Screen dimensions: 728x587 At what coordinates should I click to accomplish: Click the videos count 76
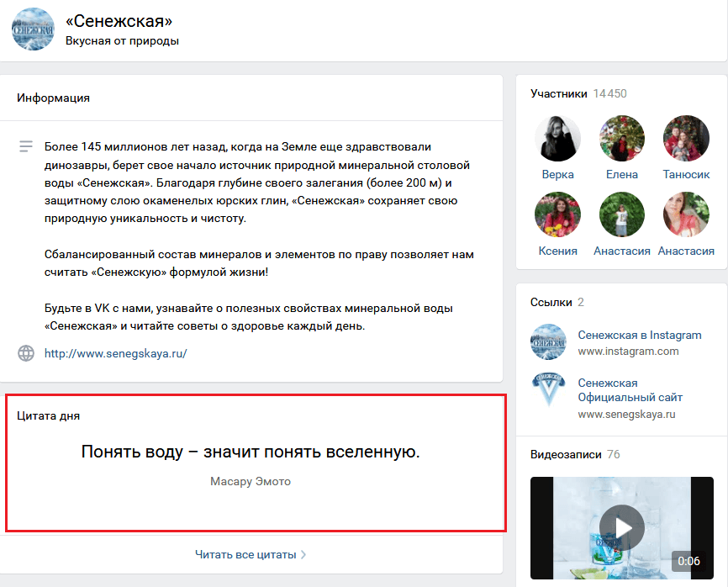pyautogui.click(x=614, y=455)
